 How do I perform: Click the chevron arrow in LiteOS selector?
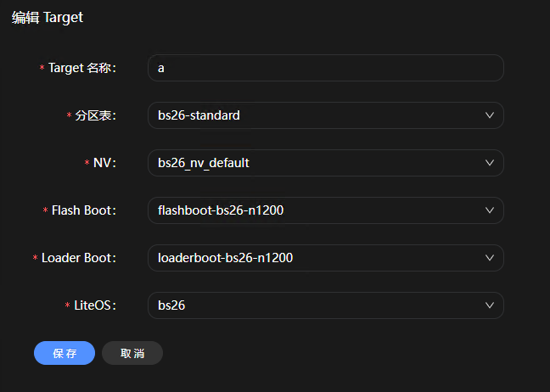489,305
